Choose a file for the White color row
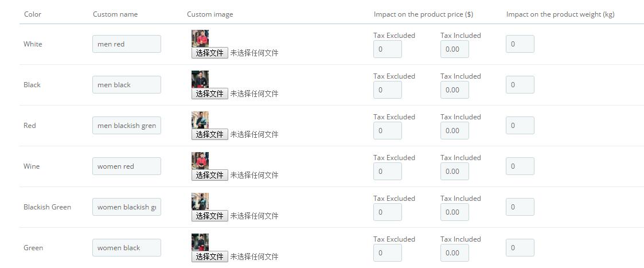This screenshot has width=644, height=268. point(209,53)
